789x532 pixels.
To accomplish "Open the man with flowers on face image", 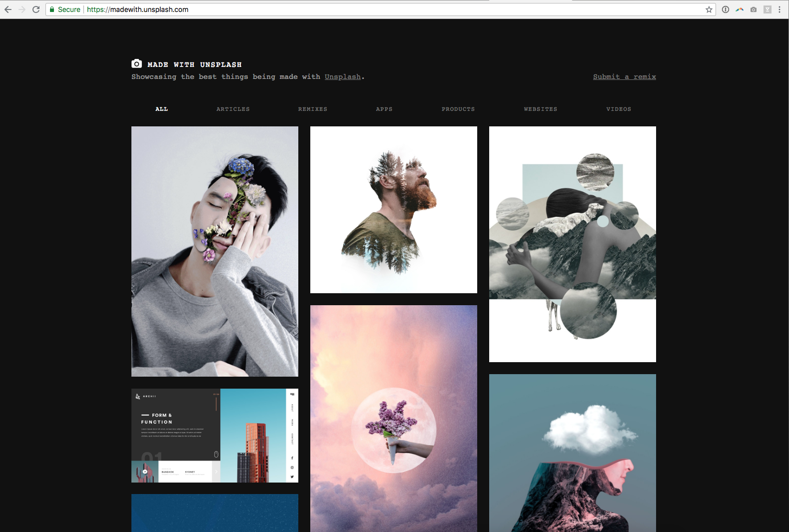I will [215, 251].
